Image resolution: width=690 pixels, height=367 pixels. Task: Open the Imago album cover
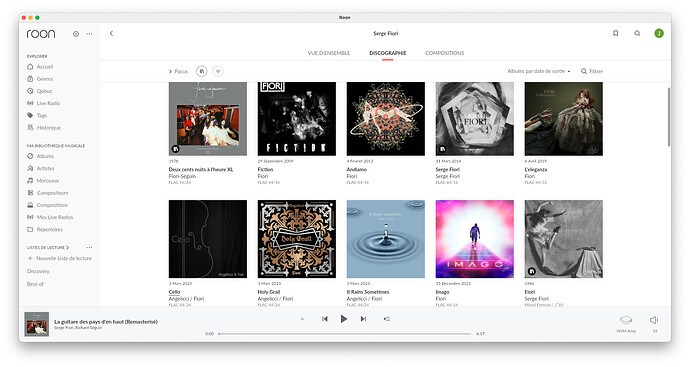coord(474,239)
